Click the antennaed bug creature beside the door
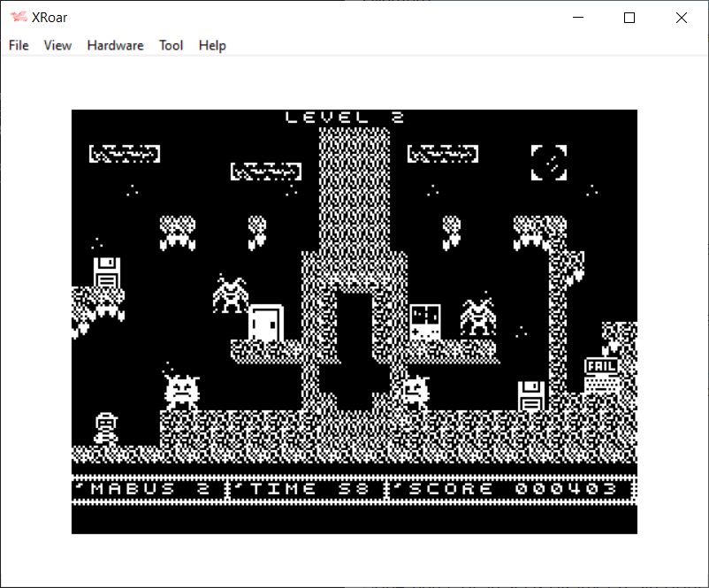709x588 pixels. pyautogui.click(x=230, y=294)
